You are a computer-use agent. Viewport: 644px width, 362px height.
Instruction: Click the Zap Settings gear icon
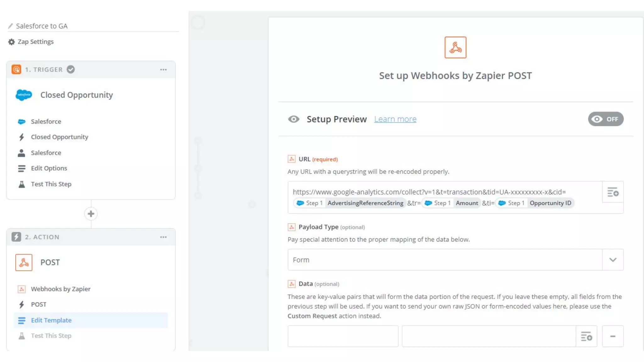point(11,42)
